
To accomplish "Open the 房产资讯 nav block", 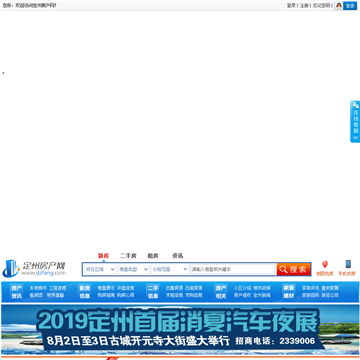I will pyautogui.click(x=16, y=292).
